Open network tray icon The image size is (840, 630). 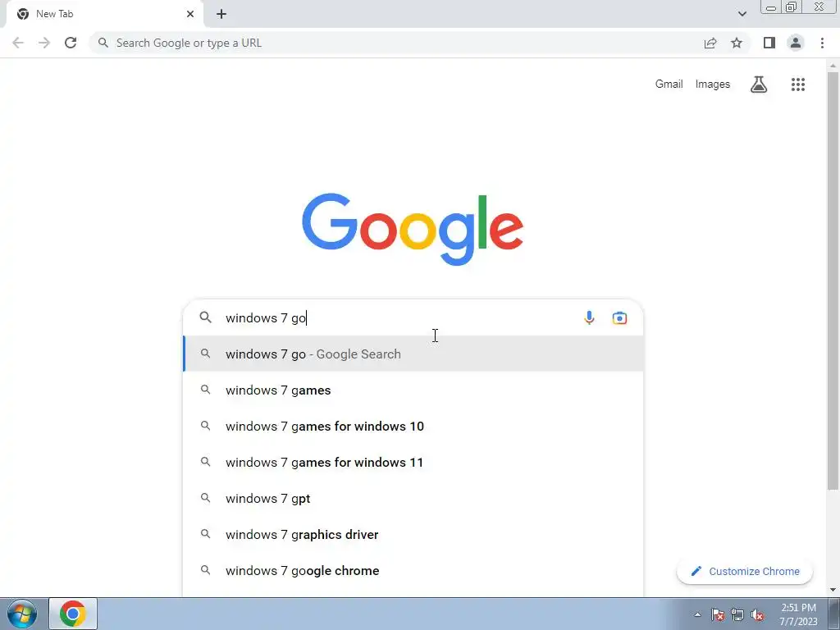(x=737, y=614)
